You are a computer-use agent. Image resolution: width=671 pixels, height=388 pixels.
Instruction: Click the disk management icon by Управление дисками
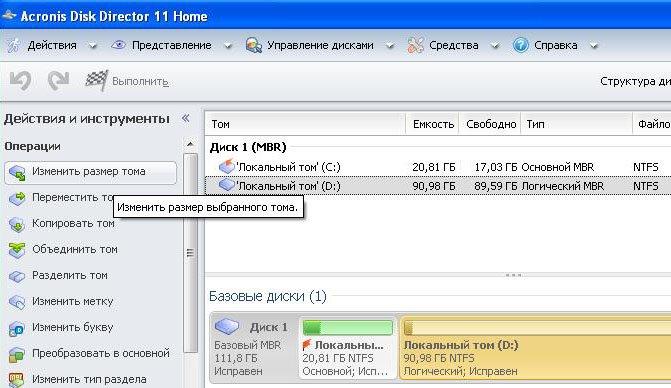254,45
